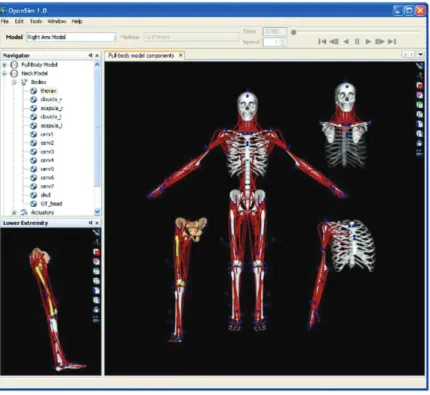Select the cerv7 tree item
Viewport: 430px width, 395px height.
pyautogui.click(x=47, y=186)
